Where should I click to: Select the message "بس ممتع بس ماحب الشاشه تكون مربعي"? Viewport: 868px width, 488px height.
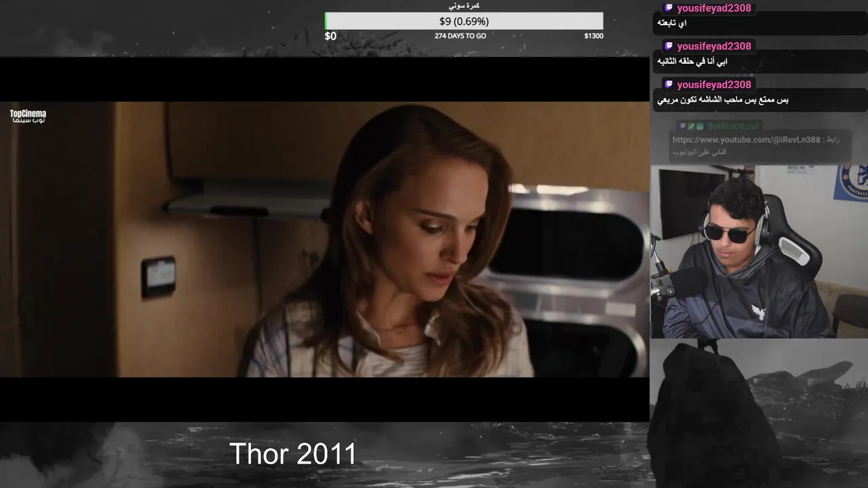pos(724,100)
